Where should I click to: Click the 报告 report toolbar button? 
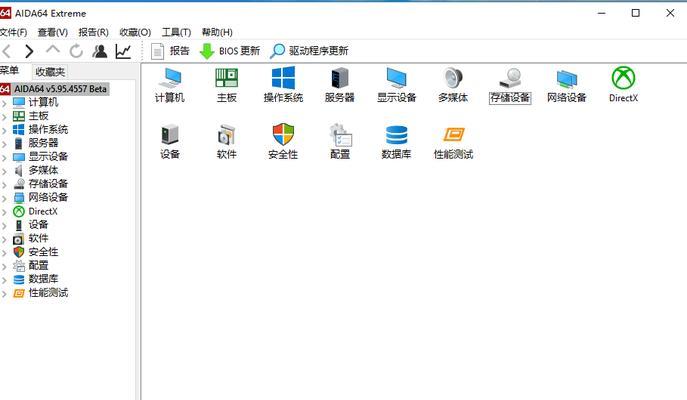(170, 51)
